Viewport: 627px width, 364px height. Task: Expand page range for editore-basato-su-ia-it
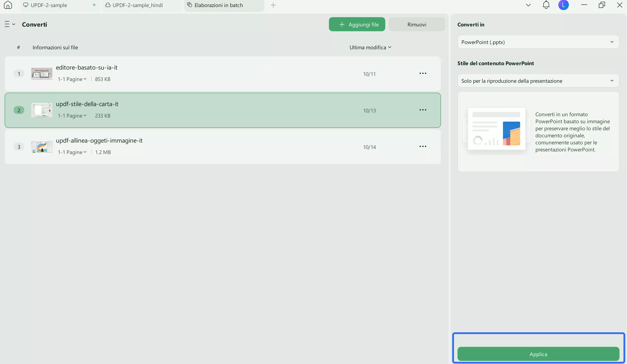72,79
